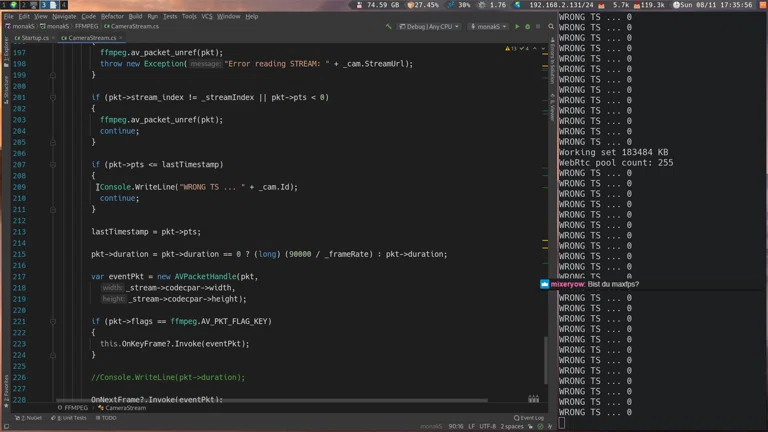
Task: Collapse code block at line 221 fold marker
Action: [x=53, y=321]
